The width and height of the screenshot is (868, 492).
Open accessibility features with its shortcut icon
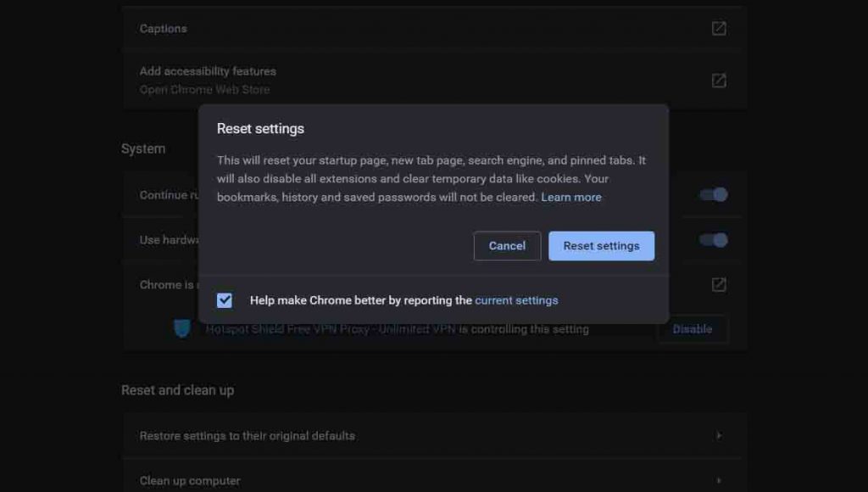point(718,80)
